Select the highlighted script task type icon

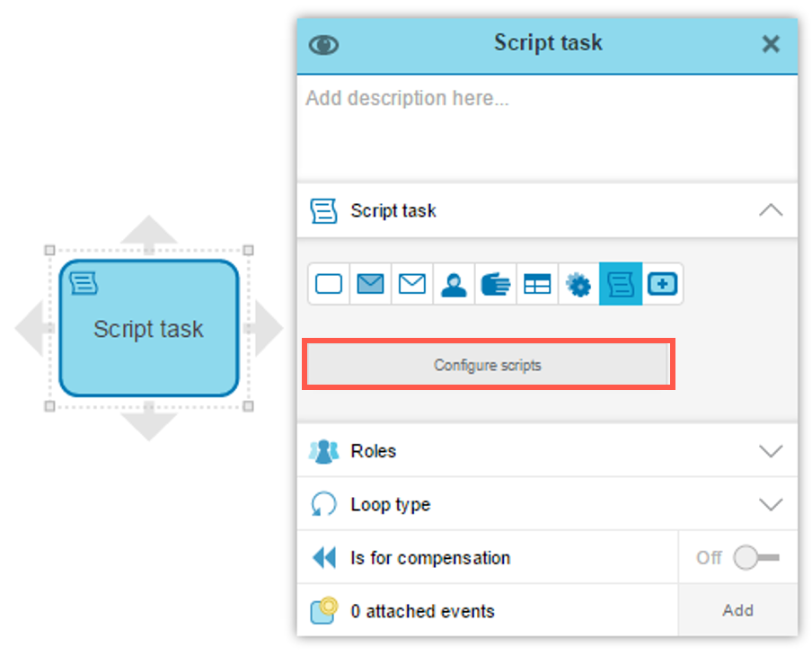[x=621, y=285]
